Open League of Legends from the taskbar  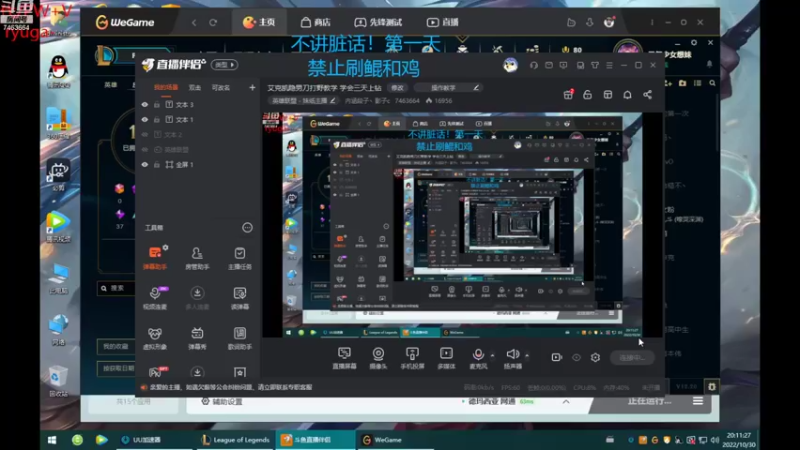tap(235, 440)
